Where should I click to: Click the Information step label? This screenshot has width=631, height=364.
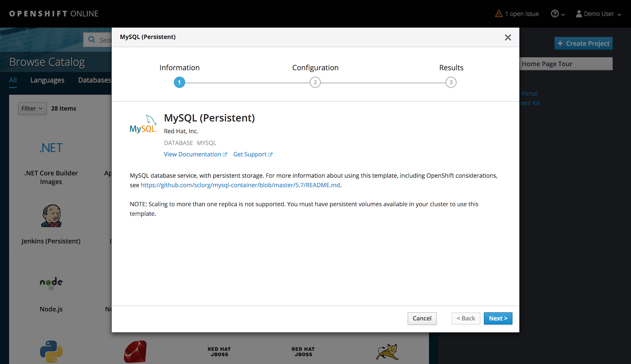pyautogui.click(x=179, y=68)
